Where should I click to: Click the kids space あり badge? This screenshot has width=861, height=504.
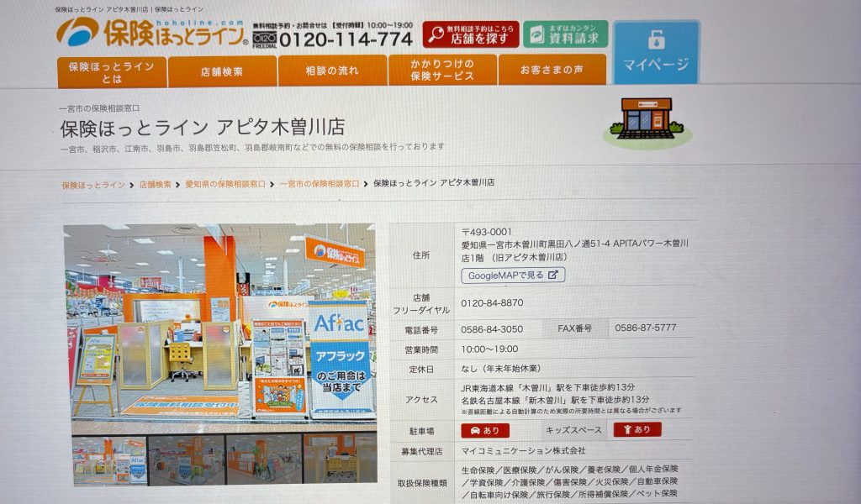pyautogui.click(x=637, y=429)
